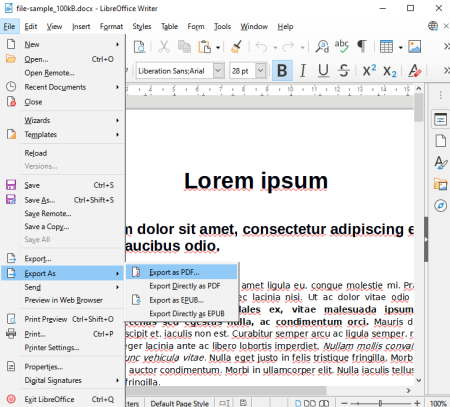This screenshot has height=407, width=450.
Task: Expand the font name dropdown arrow
Action: pos(219,71)
